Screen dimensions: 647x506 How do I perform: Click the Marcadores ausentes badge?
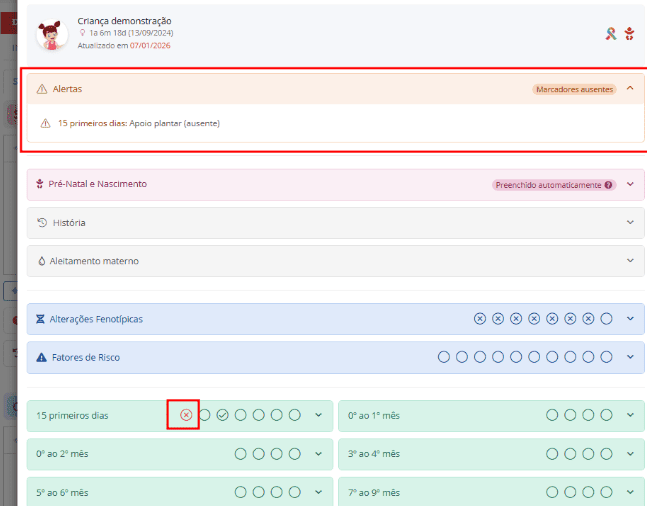click(x=574, y=89)
